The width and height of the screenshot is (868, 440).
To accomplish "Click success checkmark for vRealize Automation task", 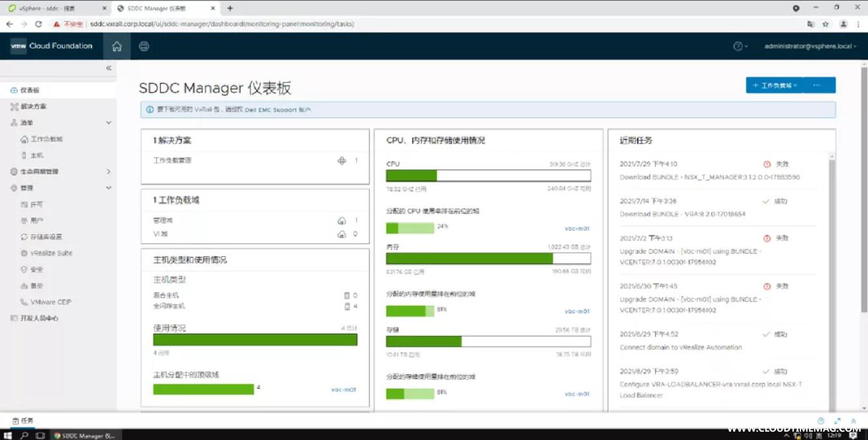I will (766, 335).
